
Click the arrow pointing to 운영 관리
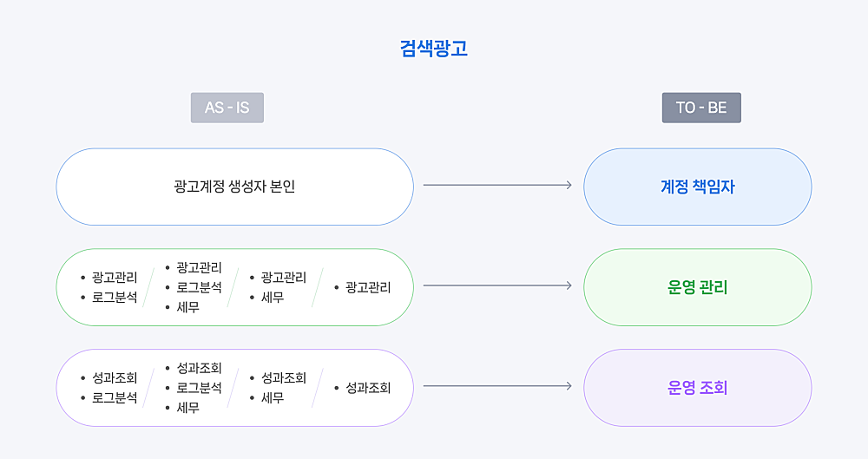click(x=497, y=285)
